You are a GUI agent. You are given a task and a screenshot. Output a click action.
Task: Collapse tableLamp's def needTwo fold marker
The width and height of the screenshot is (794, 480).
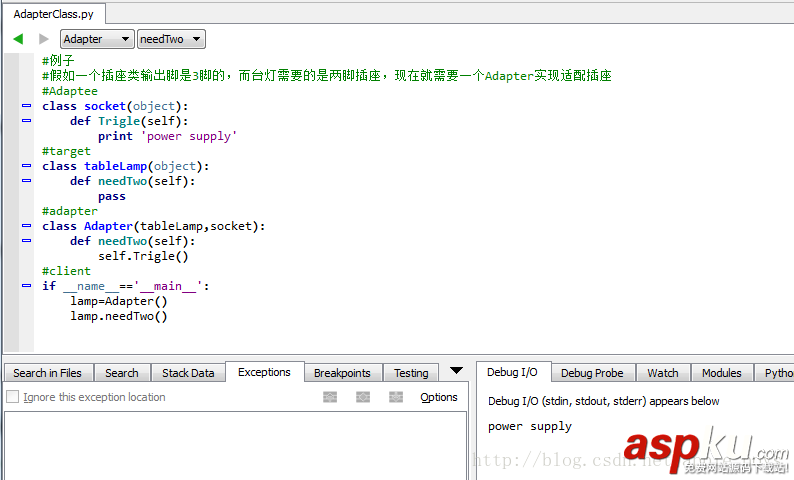(x=26, y=180)
